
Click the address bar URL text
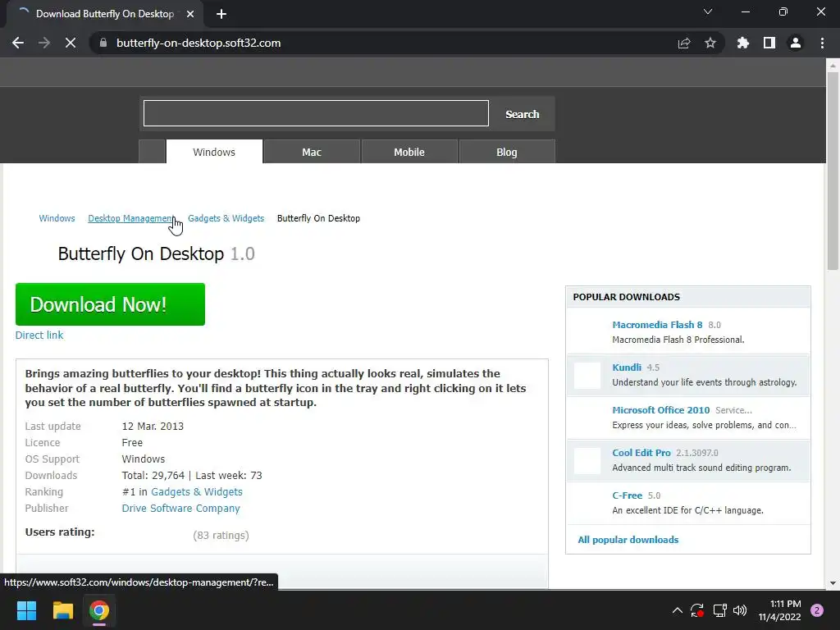pyautogui.click(x=199, y=43)
